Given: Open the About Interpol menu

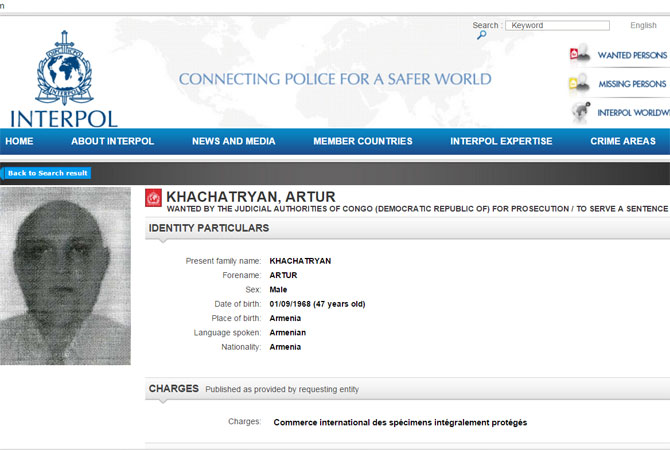Looking at the screenshot, I should point(112,141).
